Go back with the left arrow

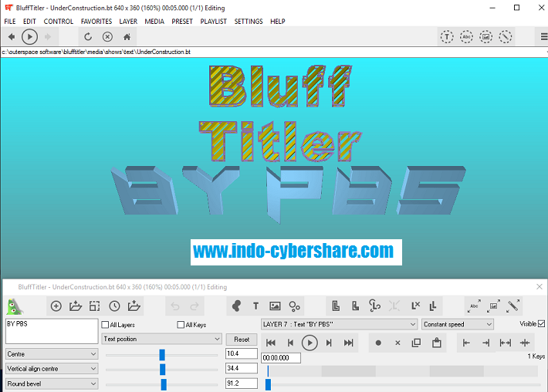pos(11,37)
